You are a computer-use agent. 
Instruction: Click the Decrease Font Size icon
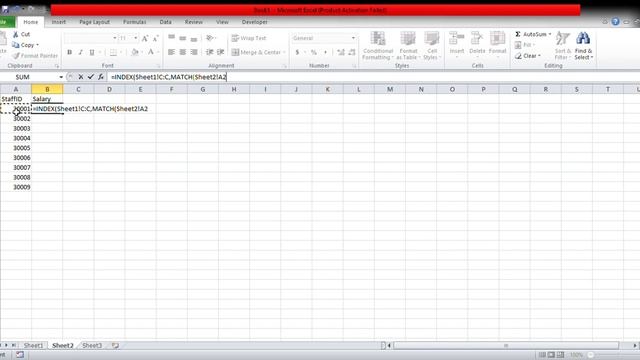pos(156,38)
